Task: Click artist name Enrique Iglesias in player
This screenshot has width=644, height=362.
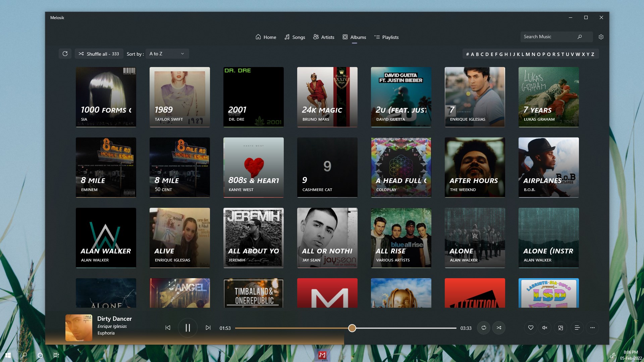Action: (112, 326)
